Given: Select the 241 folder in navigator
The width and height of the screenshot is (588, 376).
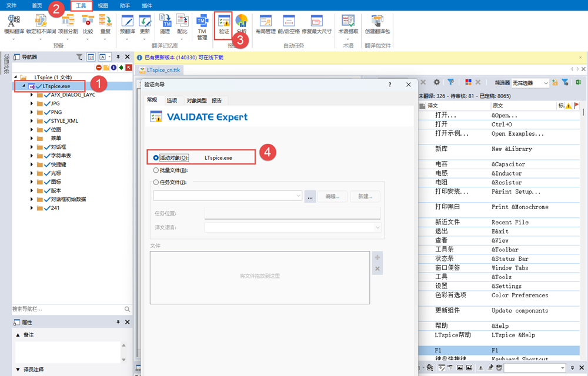Looking at the screenshot, I should tap(55, 208).
